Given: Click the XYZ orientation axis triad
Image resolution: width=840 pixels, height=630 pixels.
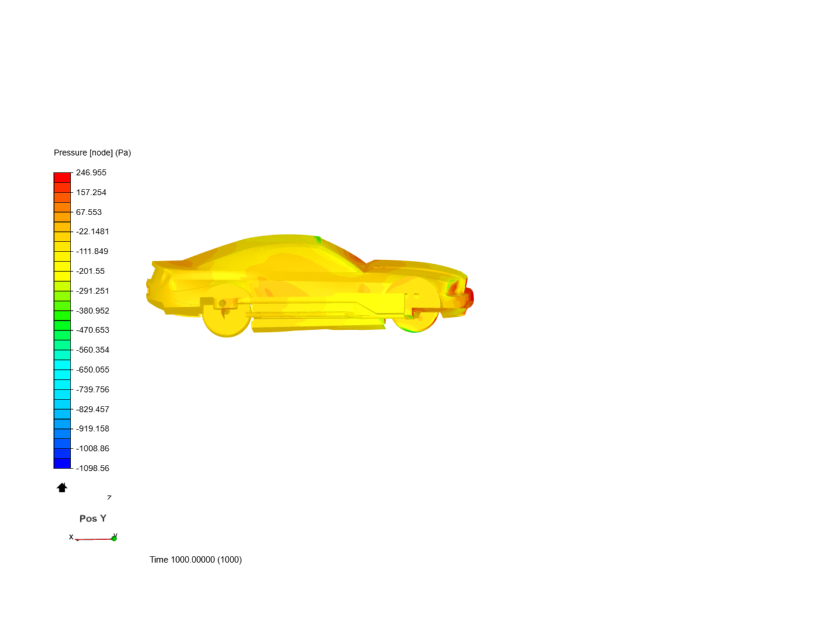Looking at the screenshot, I should coord(93,518).
